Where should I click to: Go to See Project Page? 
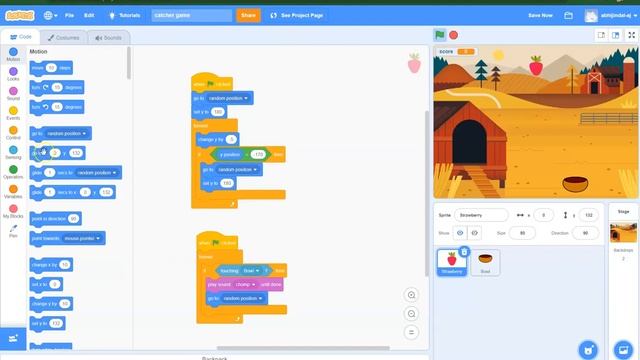point(297,16)
